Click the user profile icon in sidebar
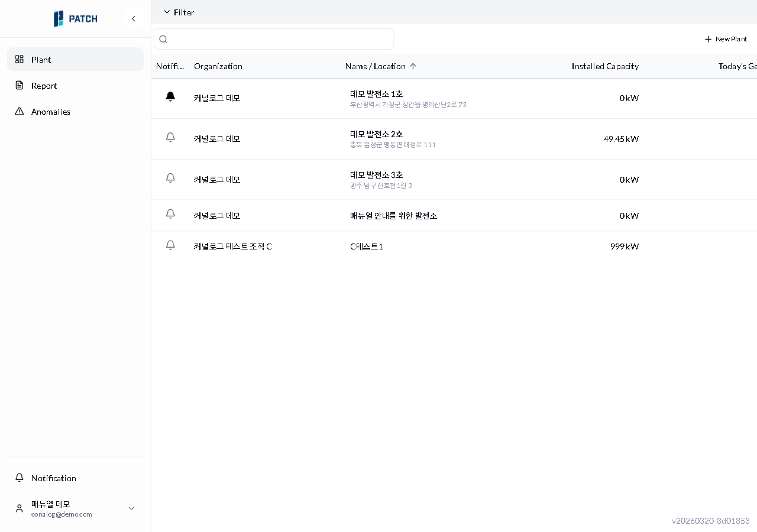Image resolution: width=757 pixels, height=532 pixels. [x=20, y=508]
